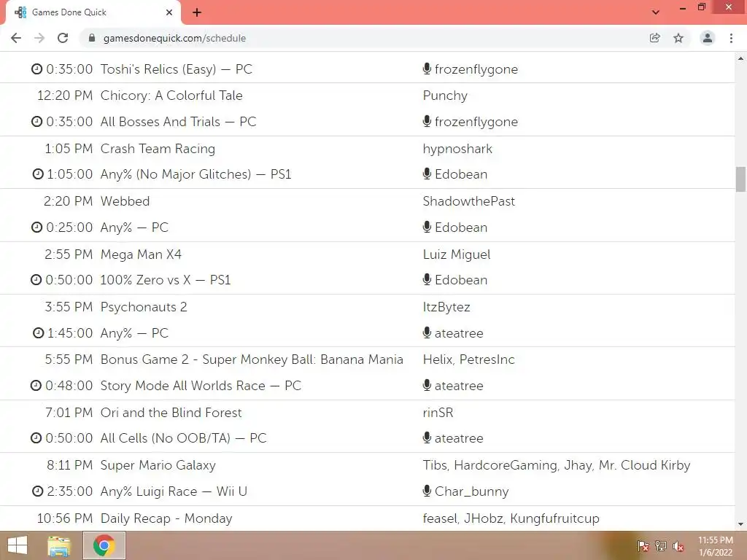This screenshot has width=747, height=560.
Task: Open Chrome profile avatar menu
Action: [708, 38]
